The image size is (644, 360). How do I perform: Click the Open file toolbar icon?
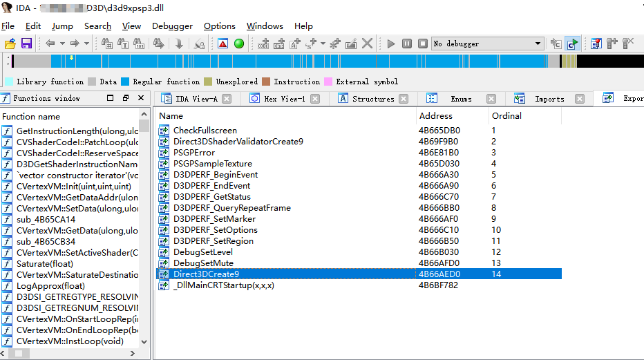pos(10,44)
